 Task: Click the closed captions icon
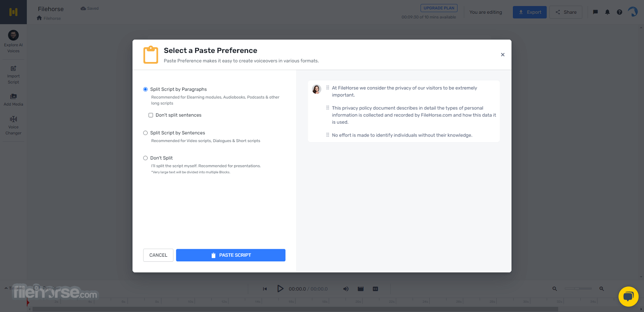click(x=375, y=289)
